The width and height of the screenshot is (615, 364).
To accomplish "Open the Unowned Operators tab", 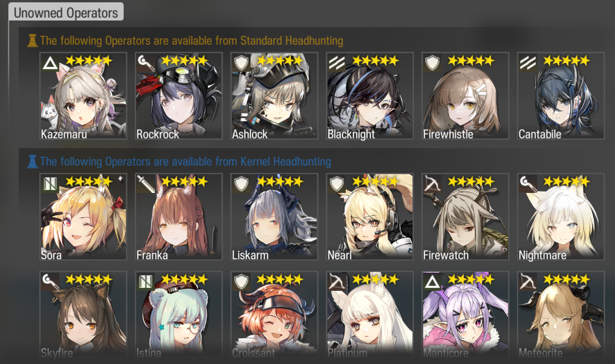I will pyautogui.click(x=66, y=12).
